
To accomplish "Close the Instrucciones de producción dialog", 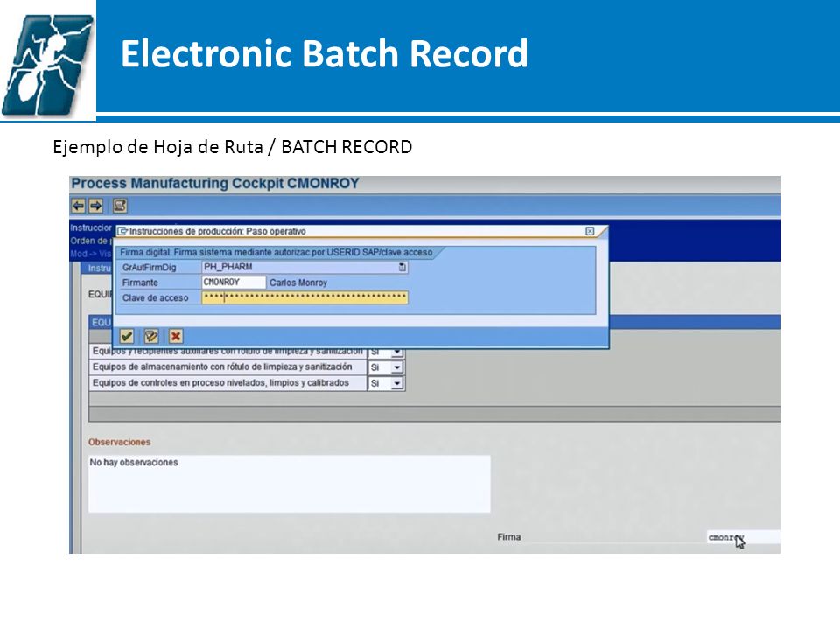I will 590,231.
